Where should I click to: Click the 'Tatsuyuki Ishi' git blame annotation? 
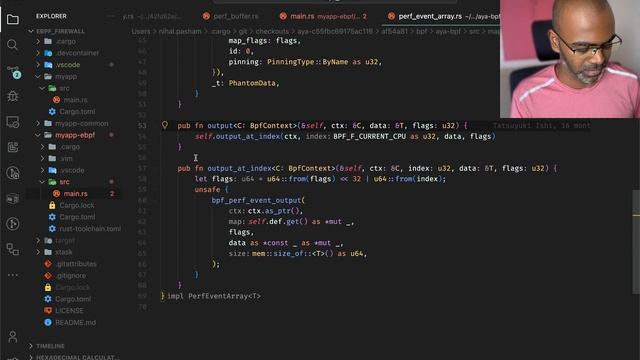[x=541, y=125]
